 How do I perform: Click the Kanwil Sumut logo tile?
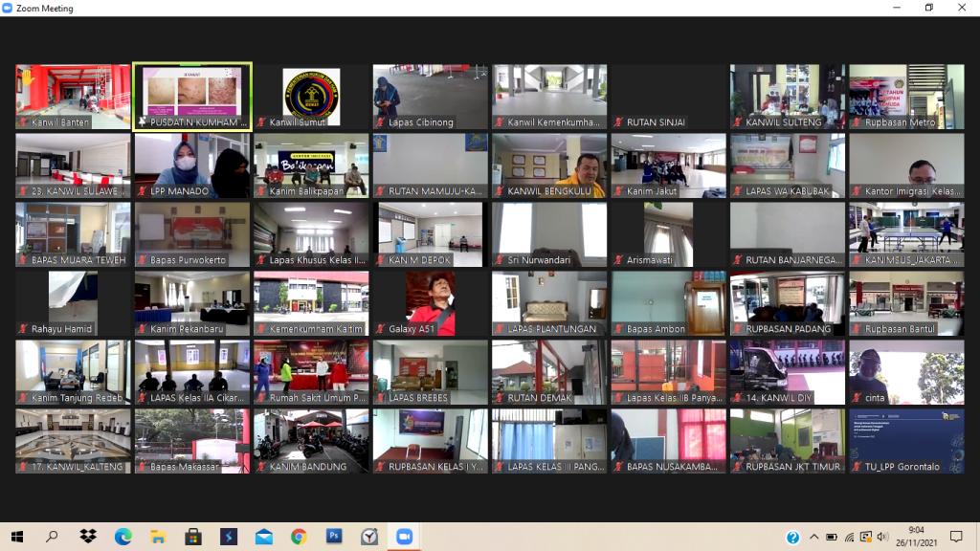(x=311, y=96)
